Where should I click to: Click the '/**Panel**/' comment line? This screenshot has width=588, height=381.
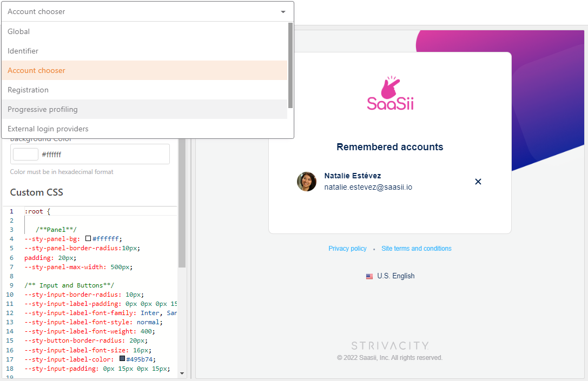56,230
